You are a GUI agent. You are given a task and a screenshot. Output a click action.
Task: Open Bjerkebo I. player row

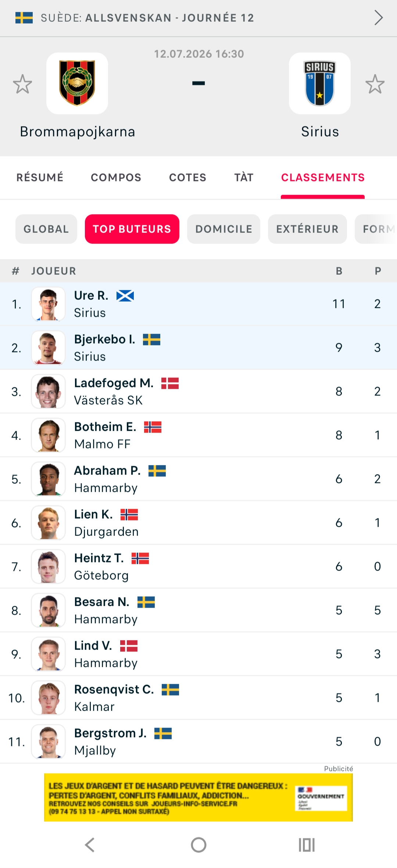point(198,348)
